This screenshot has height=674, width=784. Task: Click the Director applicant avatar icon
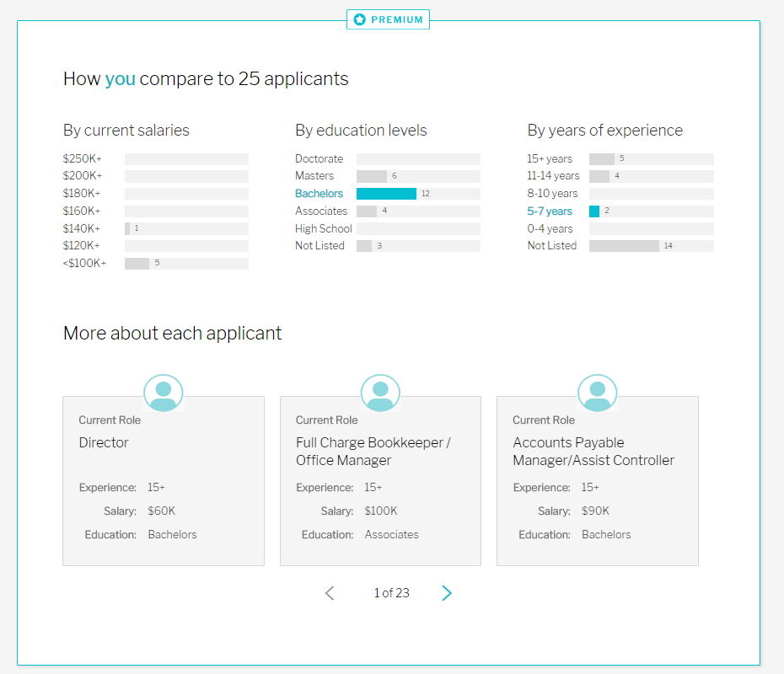click(164, 393)
